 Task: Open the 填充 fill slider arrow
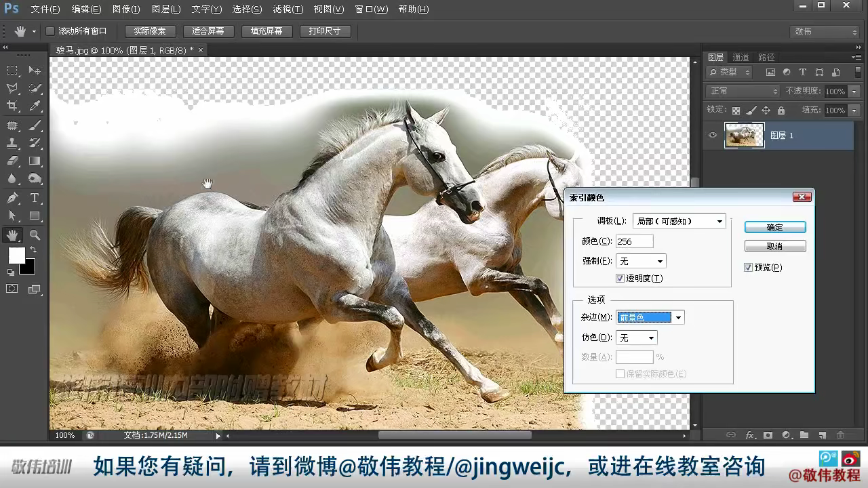854,110
